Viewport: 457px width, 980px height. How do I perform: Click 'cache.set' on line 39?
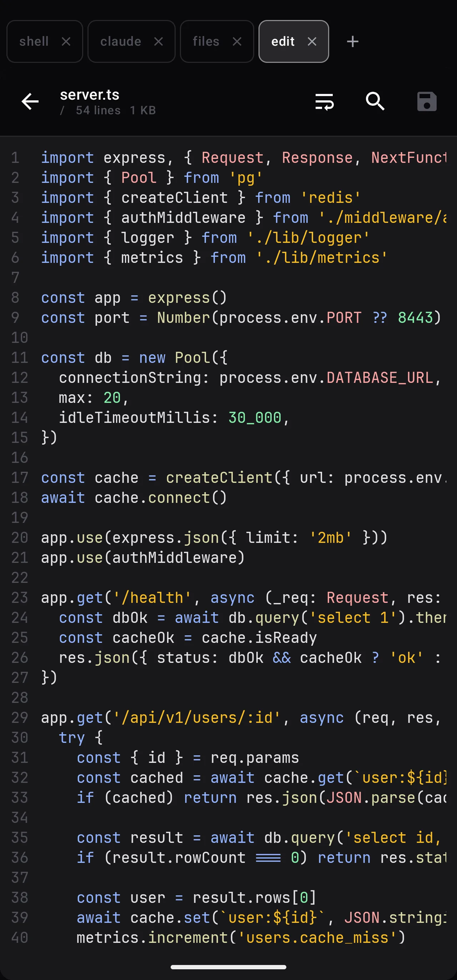click(x=170, y=918)
